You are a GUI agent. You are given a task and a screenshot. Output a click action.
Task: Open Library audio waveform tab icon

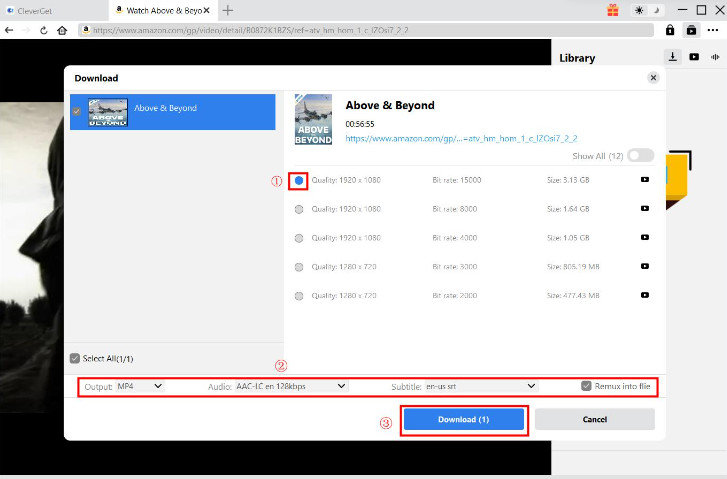tap(715, 57)
